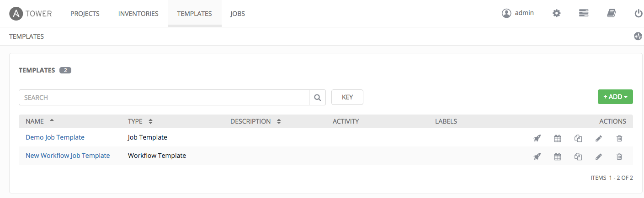Schedule the New Workflow Job Template
Image resolution: width=644 pixels, height=198 pixels.
point(557,156)
